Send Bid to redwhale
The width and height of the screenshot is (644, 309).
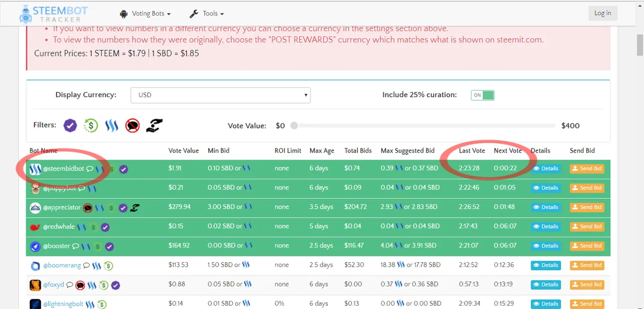coord(587,226)
